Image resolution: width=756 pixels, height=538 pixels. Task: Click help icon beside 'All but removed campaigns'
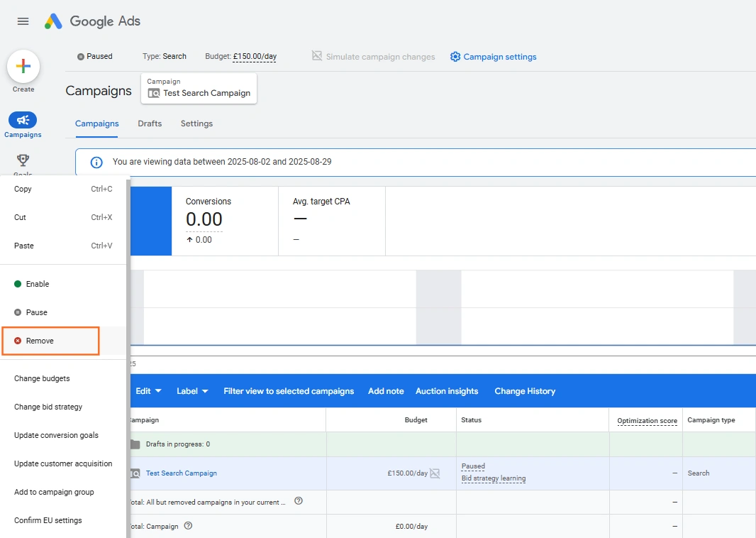pyautogui.click(x=299, y=501)
